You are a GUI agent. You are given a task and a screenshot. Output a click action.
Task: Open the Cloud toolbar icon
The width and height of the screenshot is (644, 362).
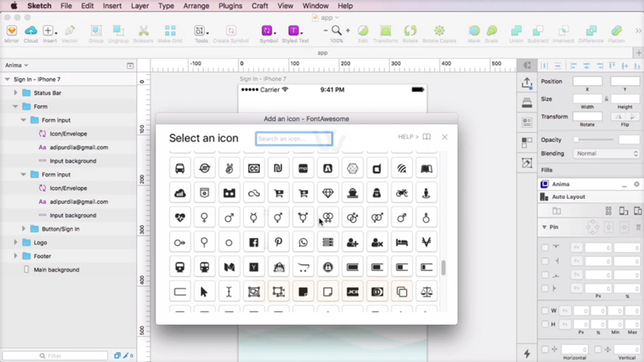pos(30,31)
